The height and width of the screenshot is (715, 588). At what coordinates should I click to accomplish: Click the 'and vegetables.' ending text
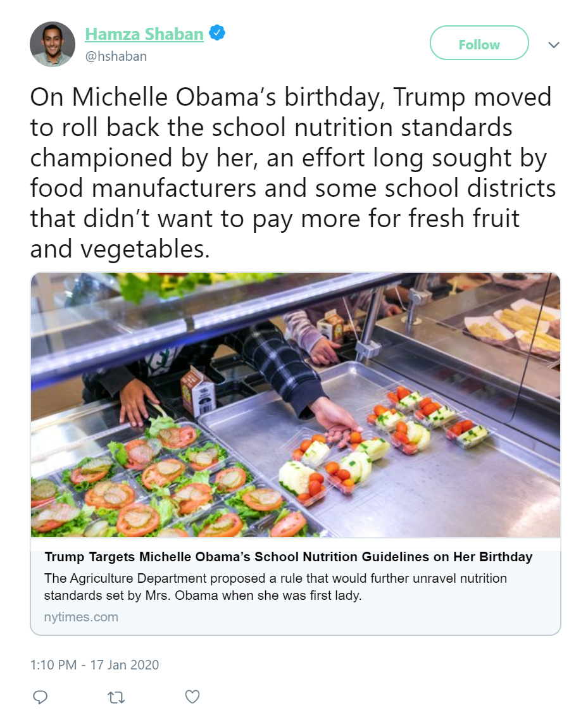coord(120,249)
